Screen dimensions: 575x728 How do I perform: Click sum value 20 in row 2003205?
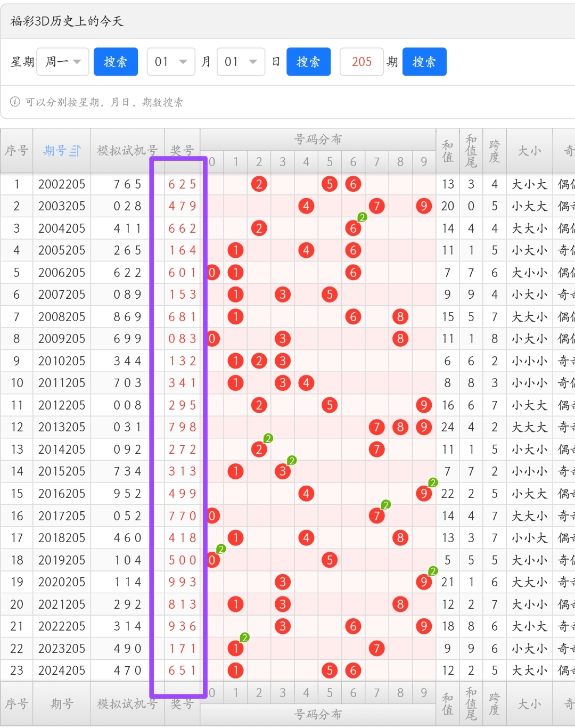coord(448,206)
